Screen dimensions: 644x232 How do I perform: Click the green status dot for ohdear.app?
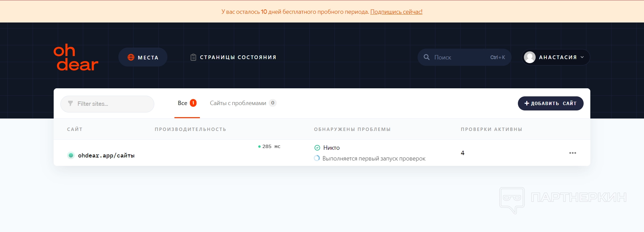(71, 155)
